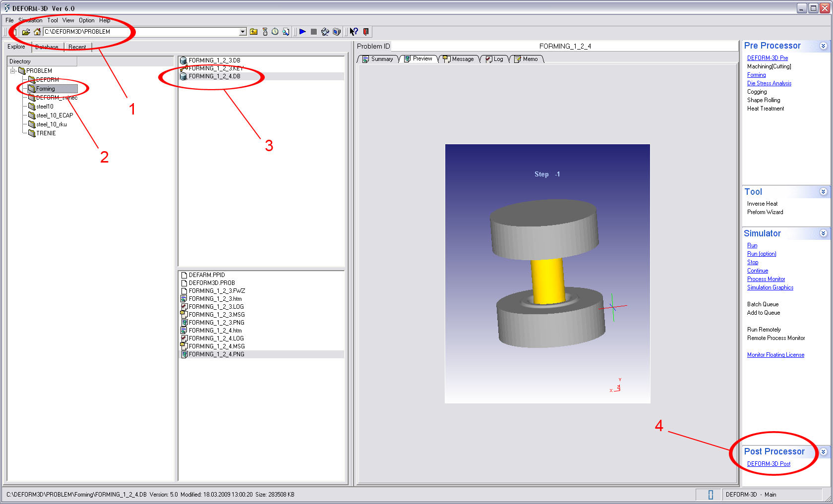Switch to the Recent tab

coord(77,47)
